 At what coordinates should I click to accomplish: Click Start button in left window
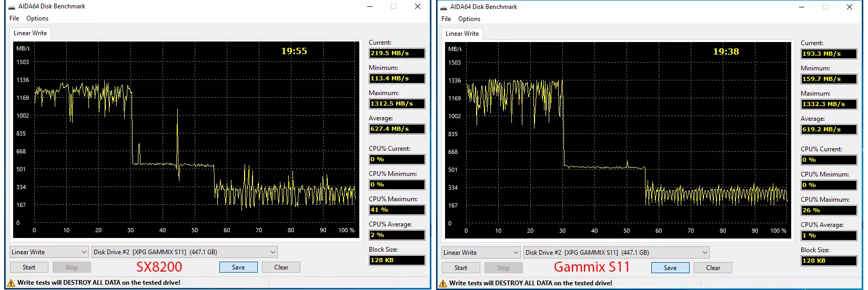pyautogui.click(x=29, y=267)
